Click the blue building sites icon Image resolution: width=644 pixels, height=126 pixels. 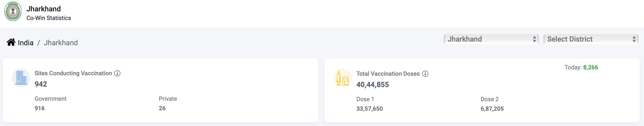pos(21,78)
